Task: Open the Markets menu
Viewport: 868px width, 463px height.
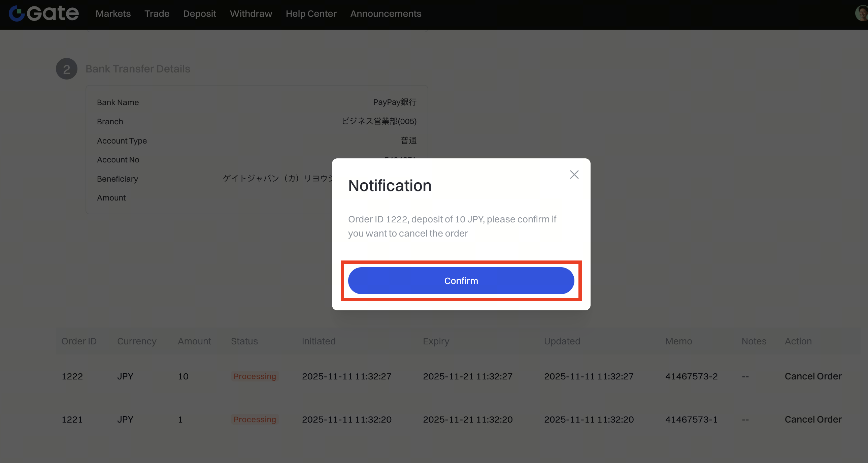Action: 113,13
